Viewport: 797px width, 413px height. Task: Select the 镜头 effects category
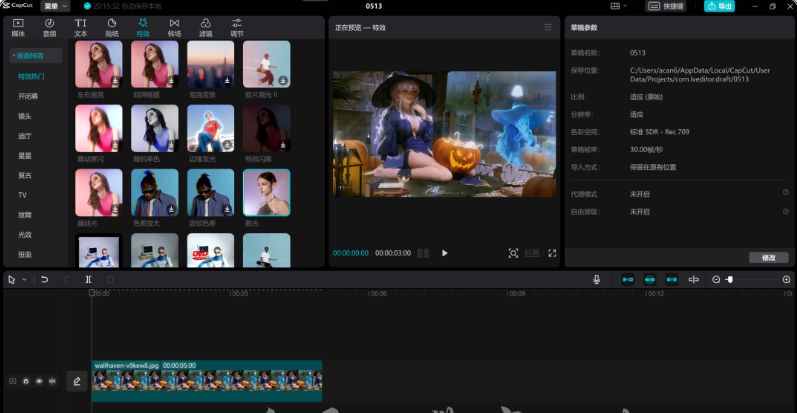point(24,116)
